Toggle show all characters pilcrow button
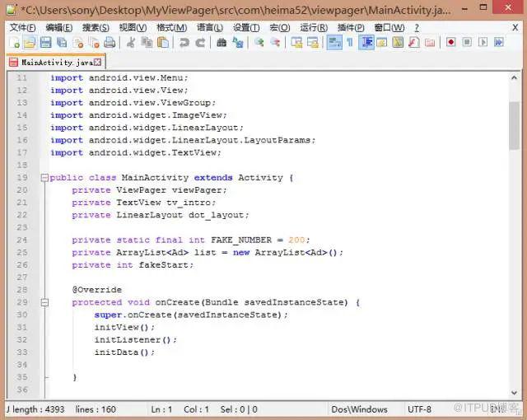Image resolution: width=527 pixels, height=420 pixels. (x=350, y=43)
